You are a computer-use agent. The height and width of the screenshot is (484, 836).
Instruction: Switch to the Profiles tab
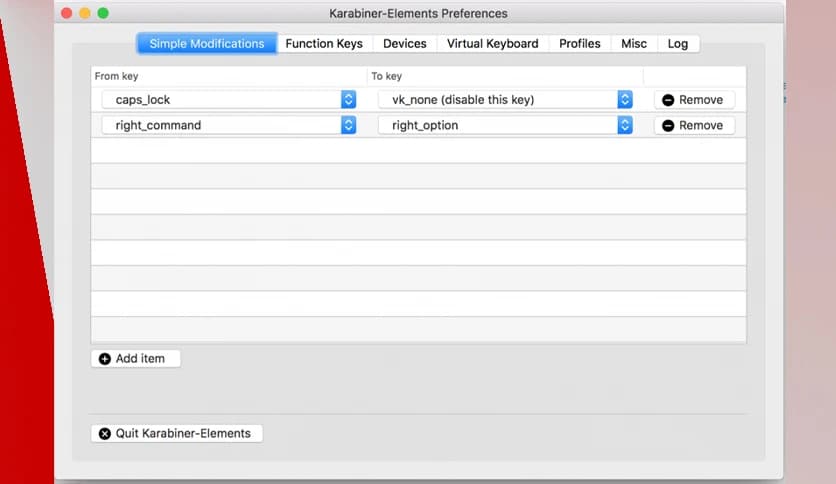tap(580, 44)
